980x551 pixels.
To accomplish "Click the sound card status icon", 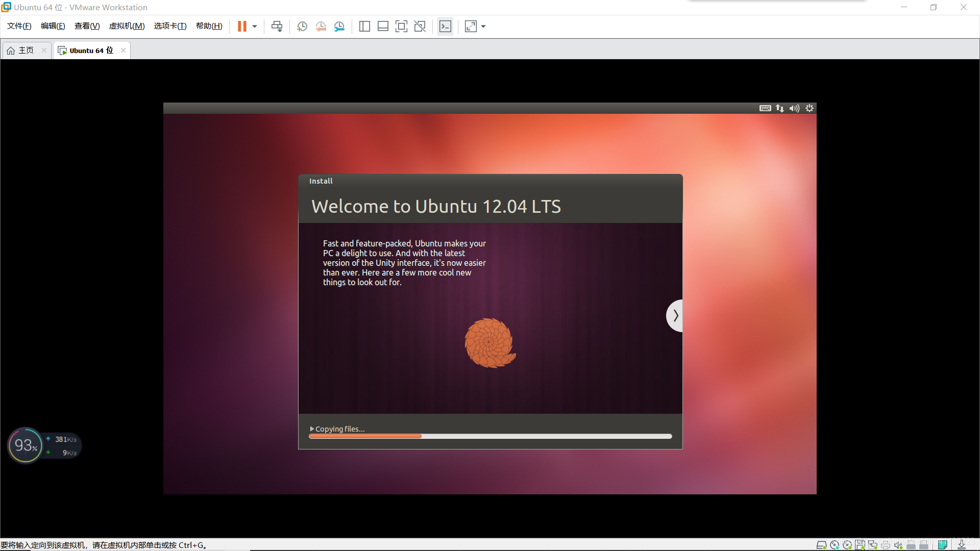I will tap(898, 545).
